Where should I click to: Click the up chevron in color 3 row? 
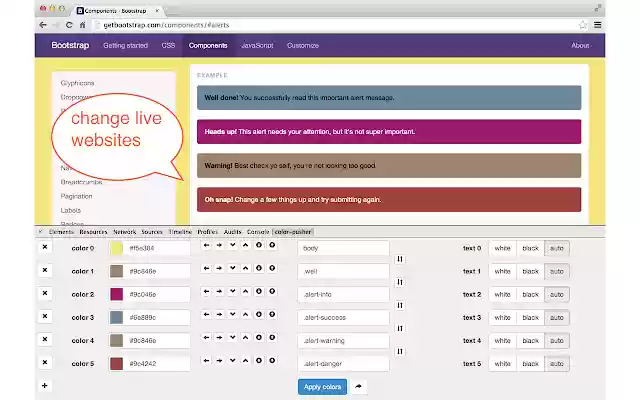(246, 314)
